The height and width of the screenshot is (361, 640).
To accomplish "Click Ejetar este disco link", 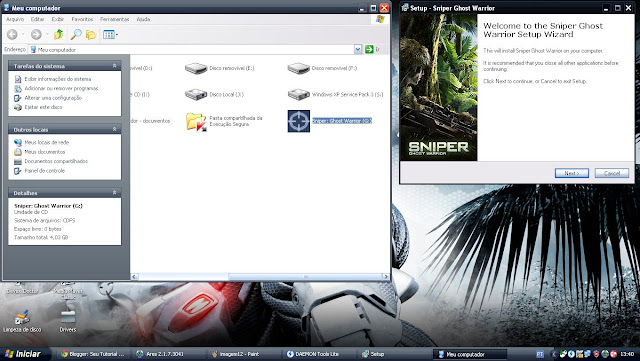I will tap(43, 107).
